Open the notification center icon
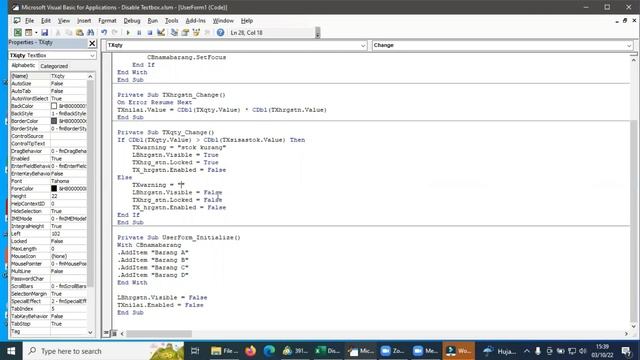 pos(626,351)
